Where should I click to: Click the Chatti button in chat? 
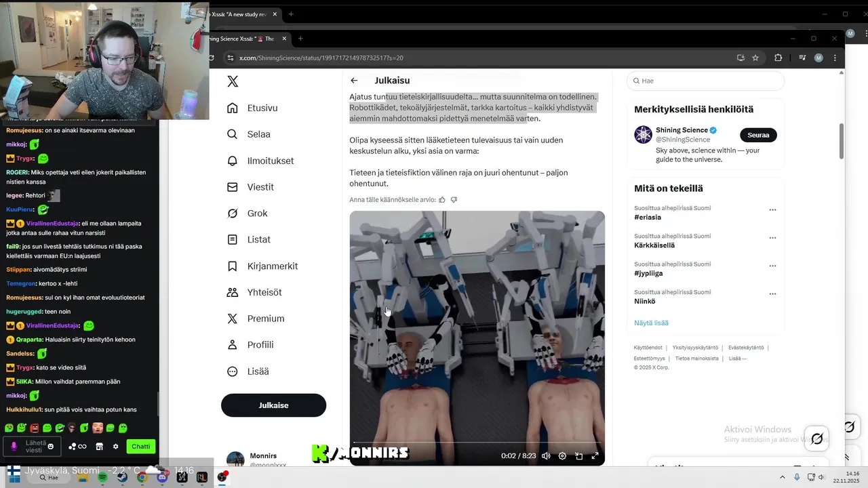(x=140, y=447)
